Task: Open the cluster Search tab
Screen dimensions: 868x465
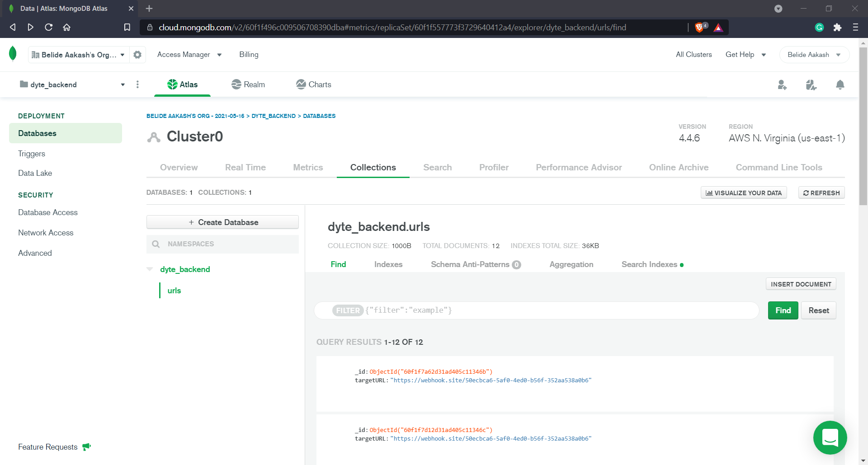Action: pos(437,167)
